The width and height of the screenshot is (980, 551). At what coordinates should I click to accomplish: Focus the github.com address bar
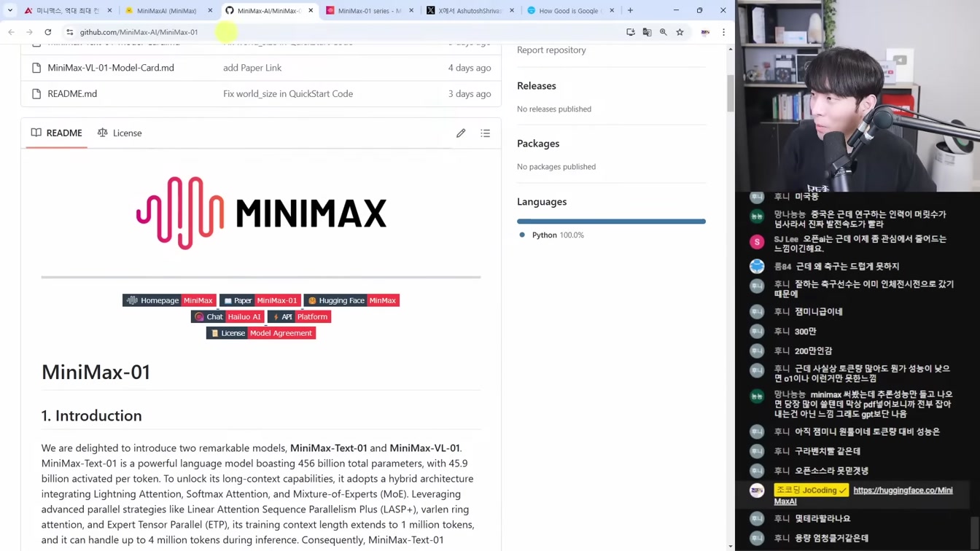coord(343,32)
